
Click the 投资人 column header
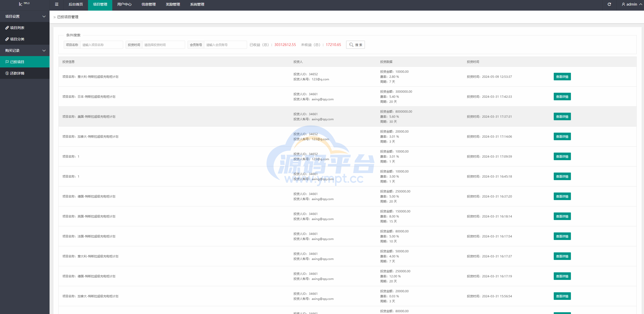[x=298, y=62]
